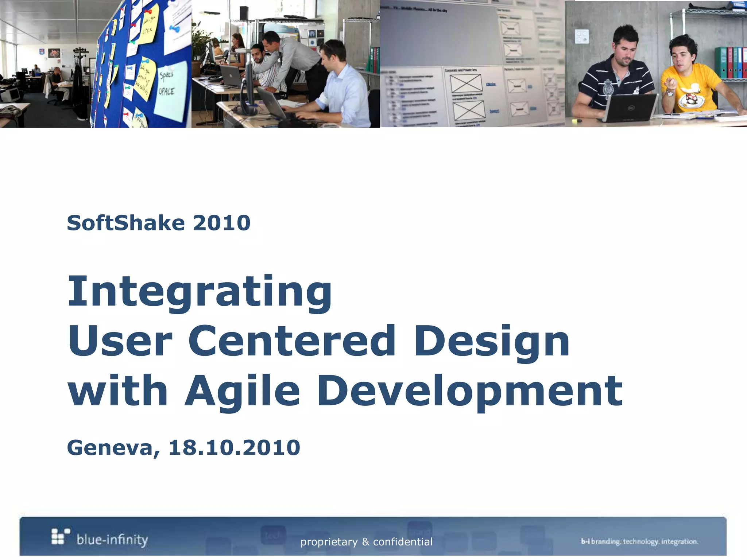Image resolution: width=747 pixels, height=560 pixels.
Task: Click the blue-infinity brand name text
Action: coord(112,540)
